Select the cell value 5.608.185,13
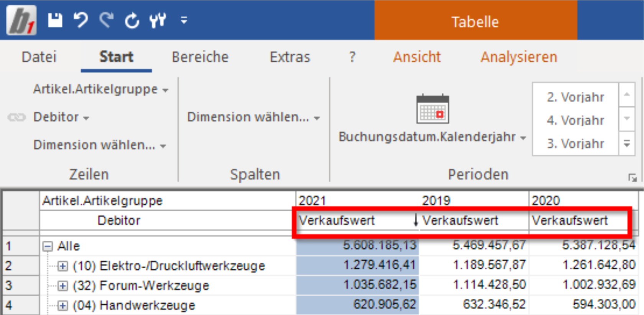644x315 pixels. (x=358, y=245)
